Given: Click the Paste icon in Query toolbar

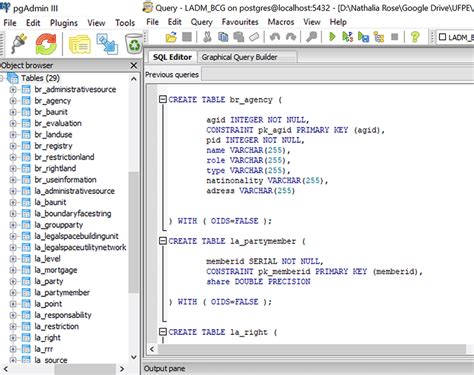Looking at the screenshot, I should click(x=239, y=37).
